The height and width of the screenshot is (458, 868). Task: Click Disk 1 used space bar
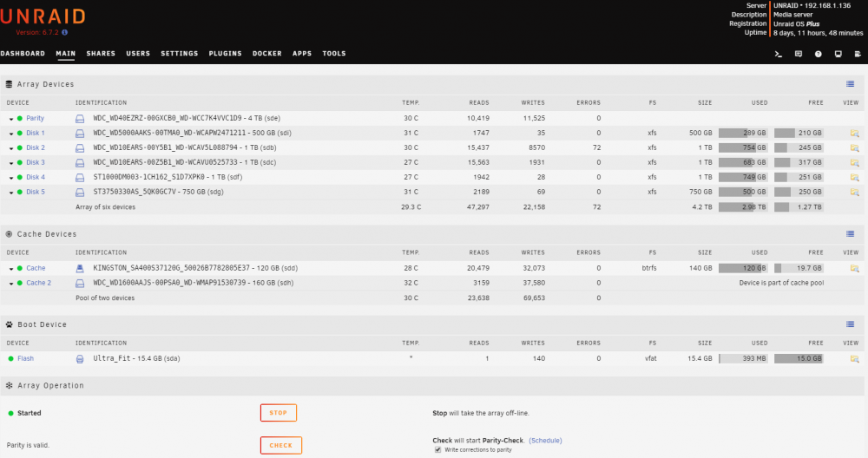tap(743, 134)
